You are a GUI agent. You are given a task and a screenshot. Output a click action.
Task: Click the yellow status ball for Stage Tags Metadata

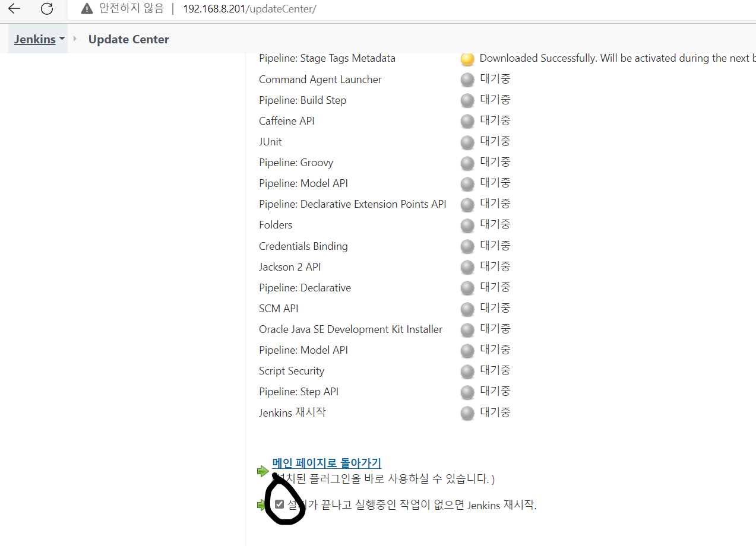[x=467, y=59]
